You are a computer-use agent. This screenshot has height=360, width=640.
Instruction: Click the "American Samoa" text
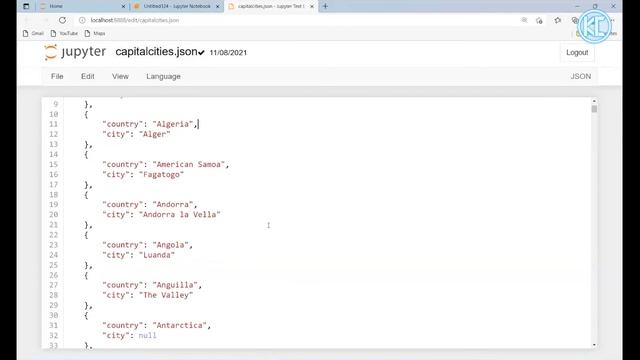189,164
